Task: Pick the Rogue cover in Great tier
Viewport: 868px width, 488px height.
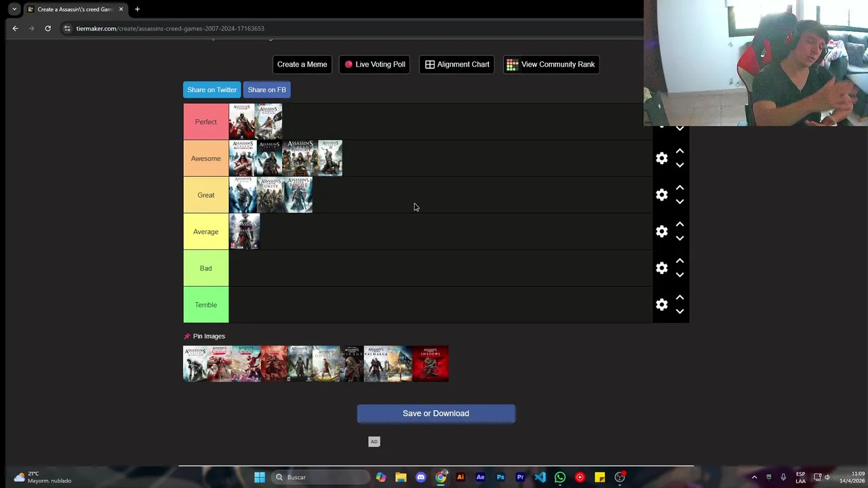Action: tap(298, 195)
